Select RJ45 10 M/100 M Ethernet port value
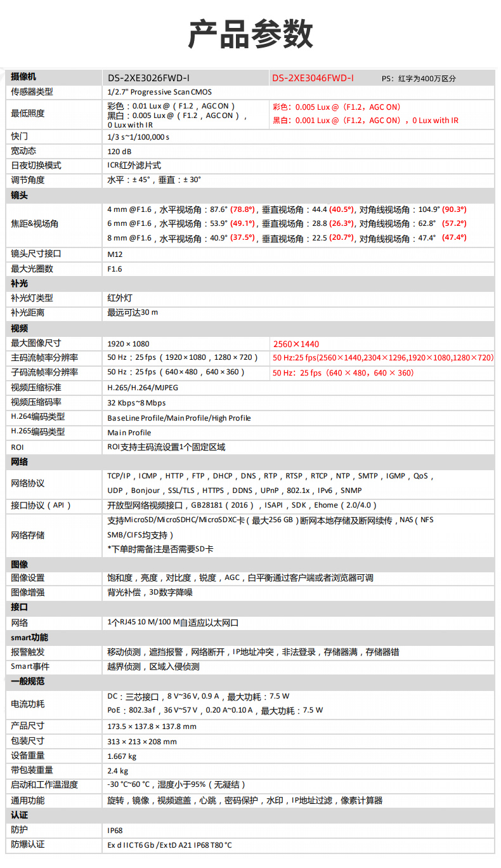The height and width of the screenshot is (868, 501). pyautogui.click(x=173, y=623)
